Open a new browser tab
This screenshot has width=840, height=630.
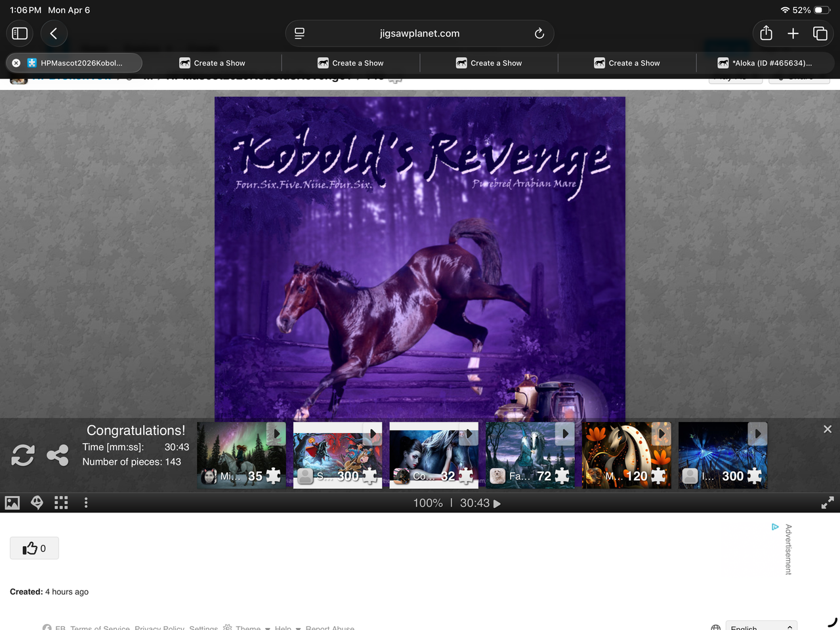point(793,33)
